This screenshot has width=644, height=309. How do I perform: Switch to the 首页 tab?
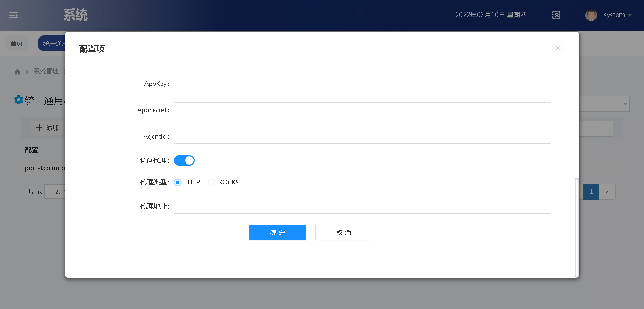[x=17, y=43]
